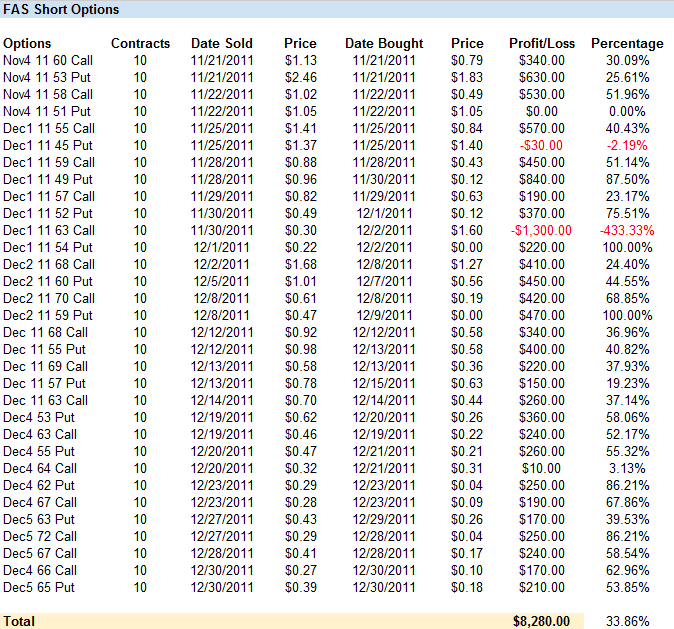This screenshot has width=674, height=629.
Task: Select the $840.00 profit cell
Action: tap(541, 179)
